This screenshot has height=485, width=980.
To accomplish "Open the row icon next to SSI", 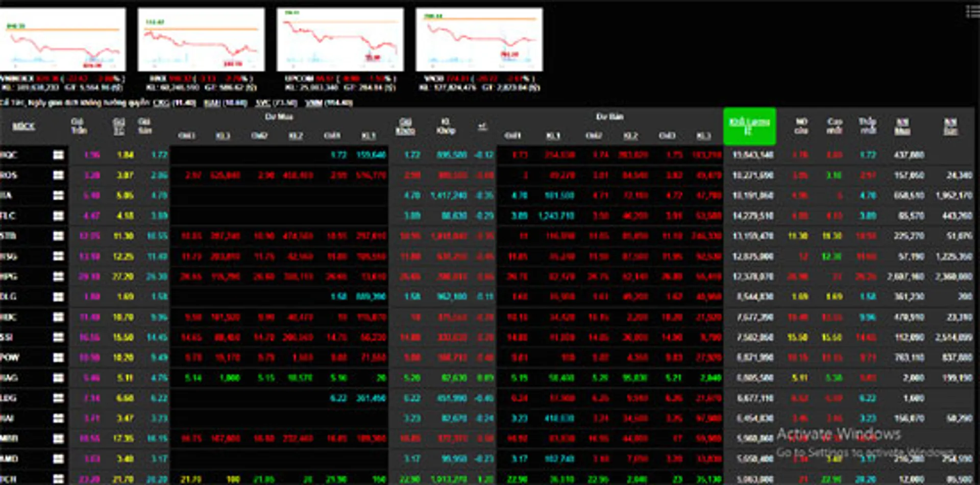I will [x=59, y=337].
